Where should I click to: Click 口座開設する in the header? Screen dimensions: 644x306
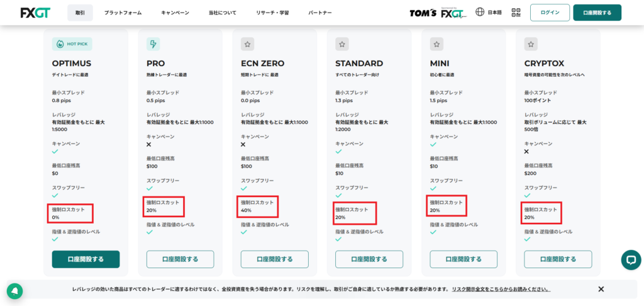[597, 13]
